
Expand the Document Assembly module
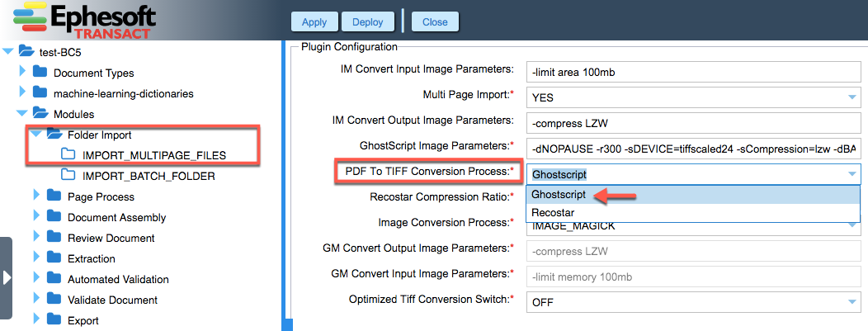[36, 216]
